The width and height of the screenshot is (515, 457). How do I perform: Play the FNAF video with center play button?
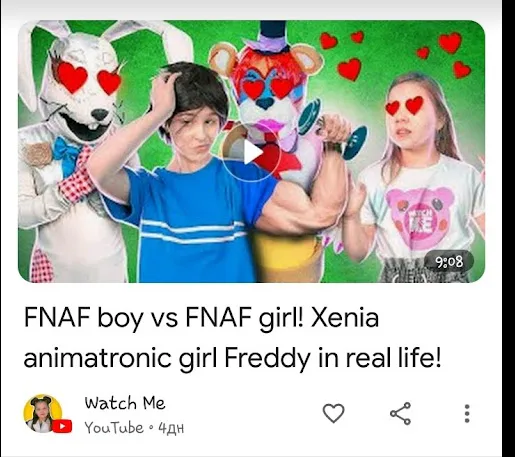[252, 153]
